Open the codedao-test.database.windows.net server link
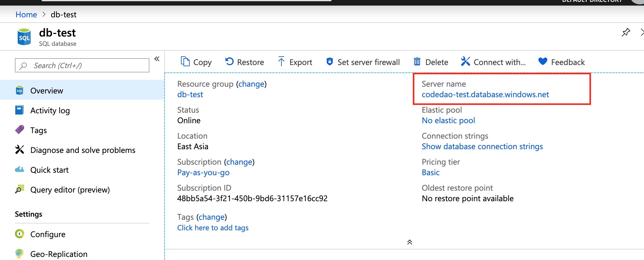644x260 pixels. tap(485, 94)
